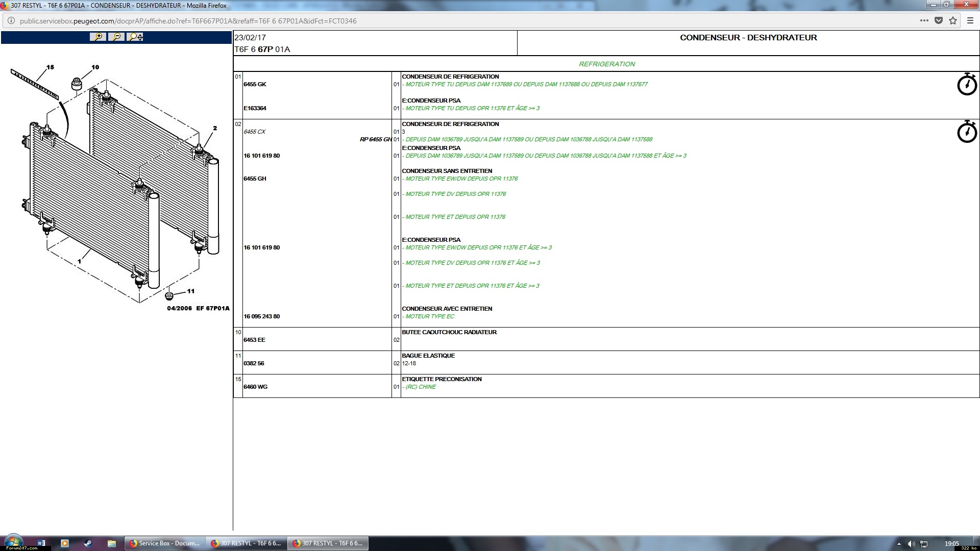Bookmark this page with star icon
980x551 pixels.
pyautogui.click(x=952, y=21)
